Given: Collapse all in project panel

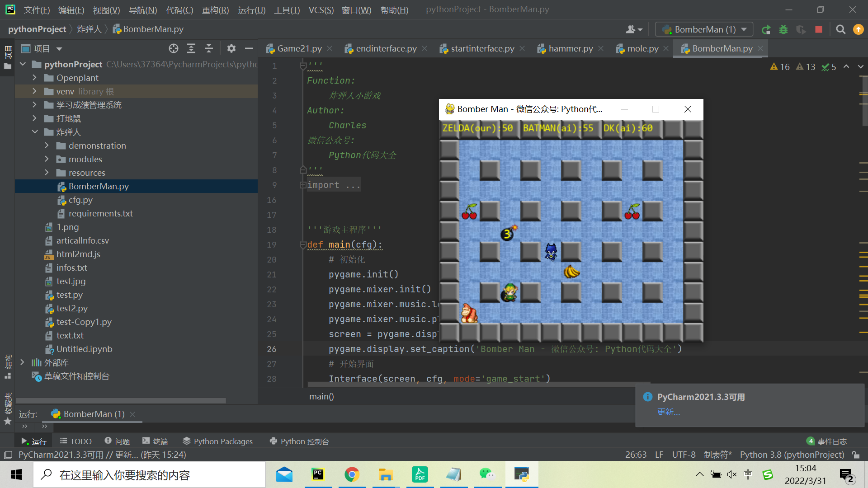Looking at the screenshot, I should (209, 48).
